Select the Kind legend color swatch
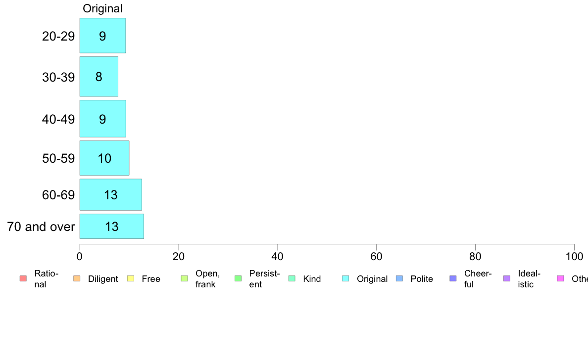Image resolution: width=588 pixels, height=364 pixels. [292, 278]
